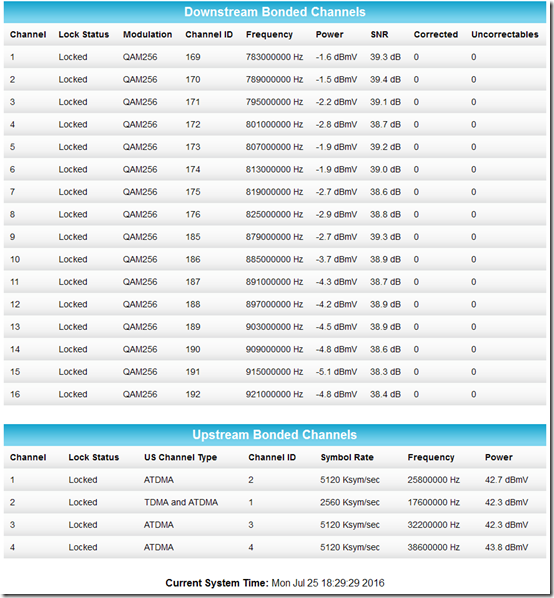Select frequency 801000000 Hz cell

pyautogui.click(x=274, y=125)
